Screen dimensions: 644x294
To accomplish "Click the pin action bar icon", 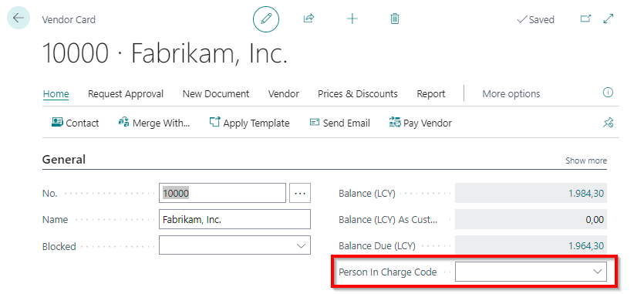I will tap(608, 122).
